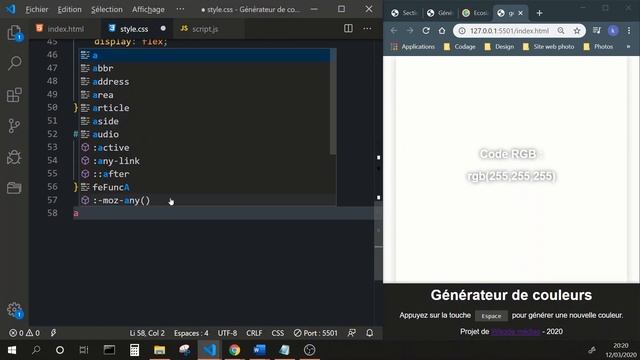This screenshot has height=360, width=640.
Task: Open Windows Start menu
Action: (x=11, y=350)
